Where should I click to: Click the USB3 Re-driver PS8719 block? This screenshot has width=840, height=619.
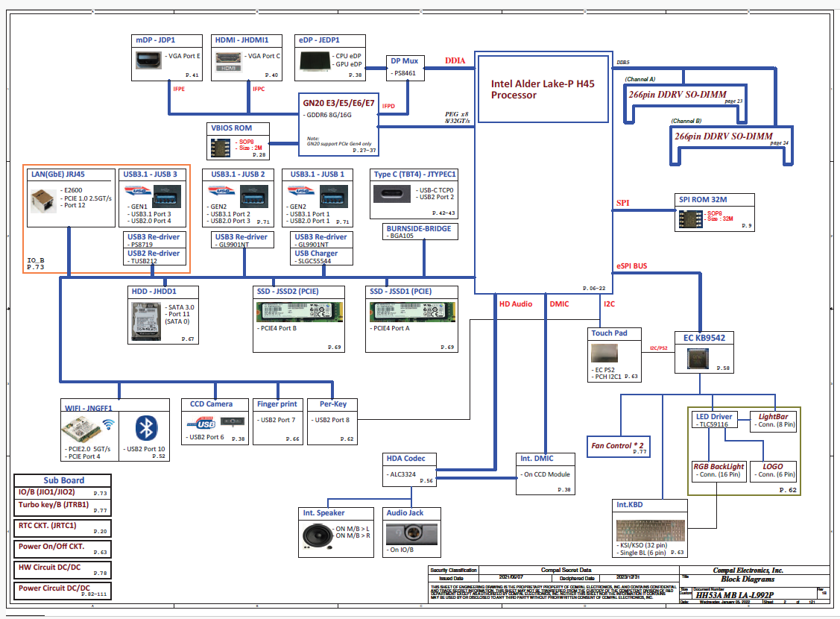coord(155,239)
